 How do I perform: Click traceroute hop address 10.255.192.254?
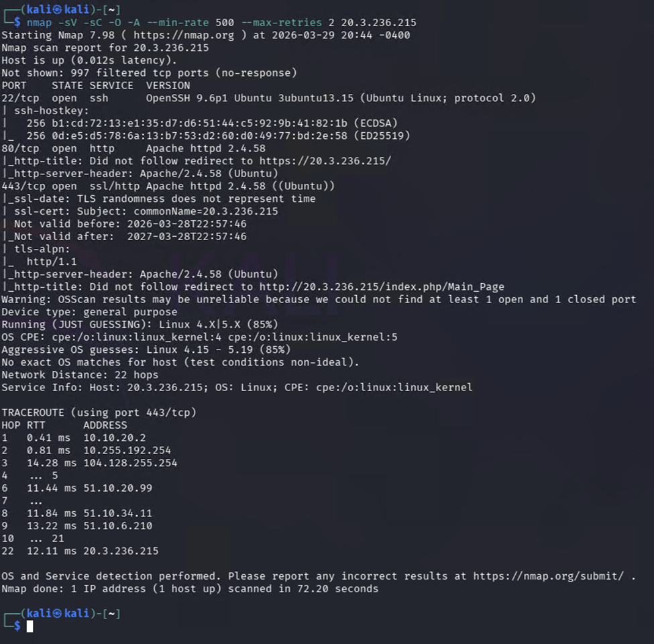tap(127, 450)
